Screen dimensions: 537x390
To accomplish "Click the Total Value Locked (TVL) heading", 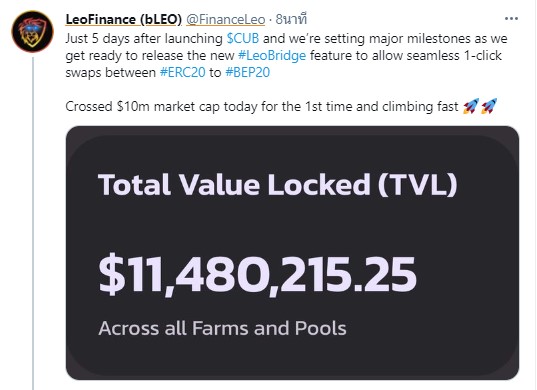I will click(x=278, y=185).
